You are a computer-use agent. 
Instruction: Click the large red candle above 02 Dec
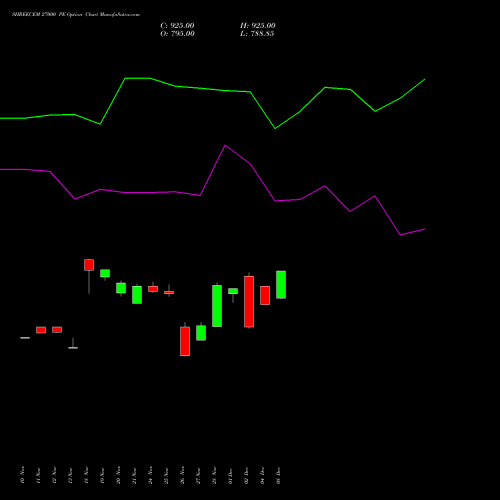point(249,302)
